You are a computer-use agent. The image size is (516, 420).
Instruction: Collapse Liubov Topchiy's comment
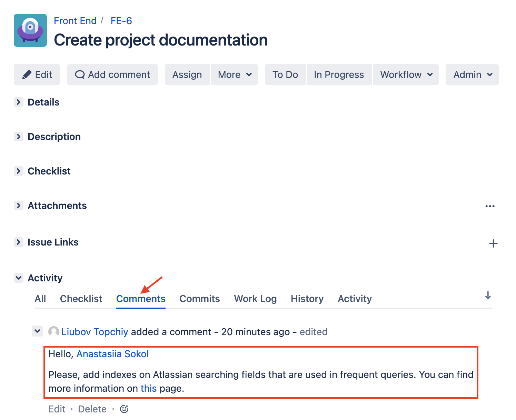pos(37,331)
